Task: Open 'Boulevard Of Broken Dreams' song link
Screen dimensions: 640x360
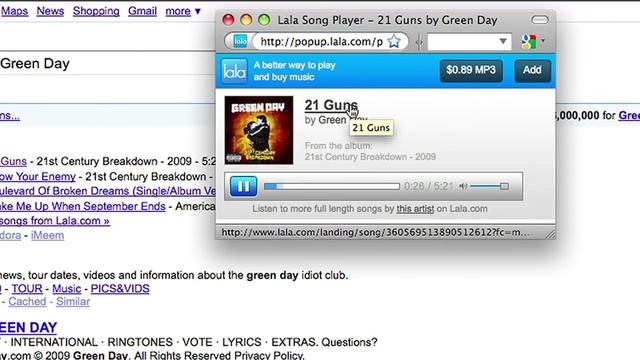Action: (x=108, y=191)
